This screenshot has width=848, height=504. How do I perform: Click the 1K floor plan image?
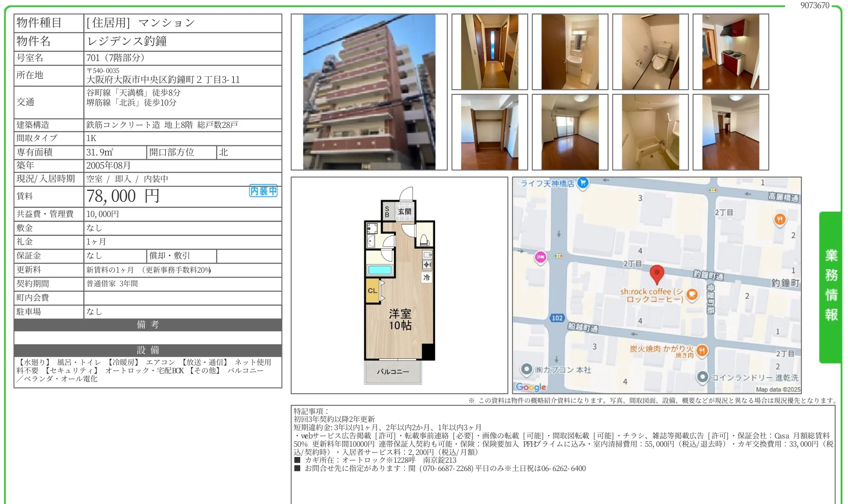click(x=399, y=285)
